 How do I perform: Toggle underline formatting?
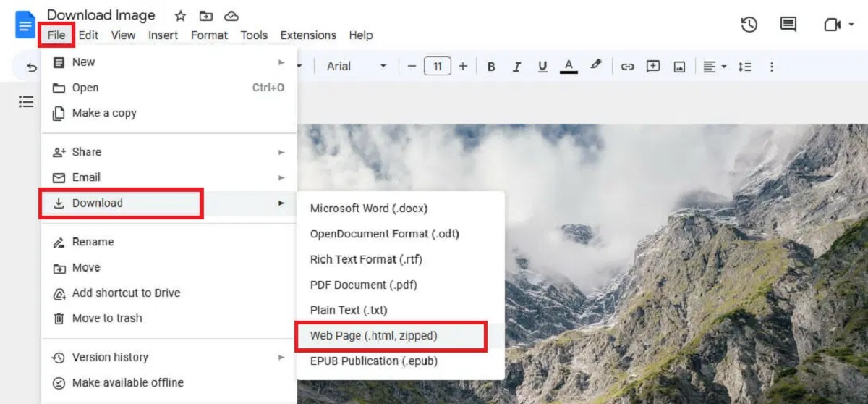(542, 67)
